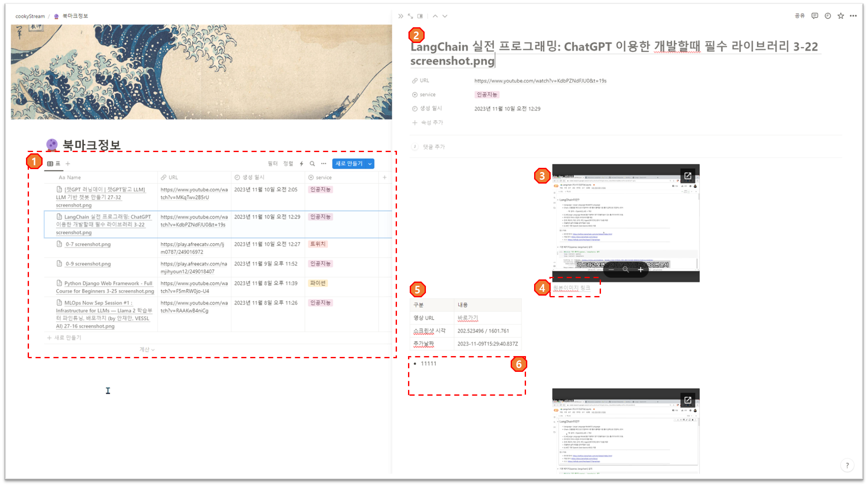The width and height of the screenshot is (868, 486).
Task: Click the 11111 bullet text
Action: point(428,363)
